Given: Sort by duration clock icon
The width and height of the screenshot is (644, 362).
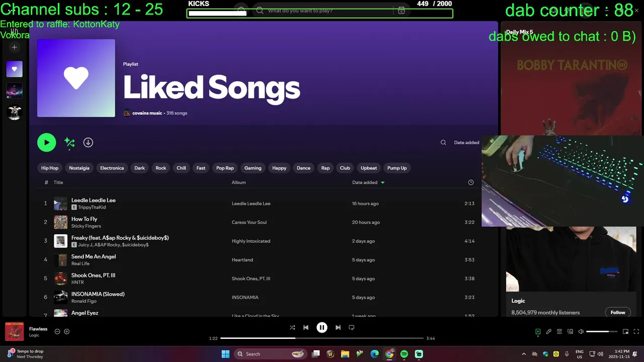Looking at the screenshot, I should click(x=471, y=183).
